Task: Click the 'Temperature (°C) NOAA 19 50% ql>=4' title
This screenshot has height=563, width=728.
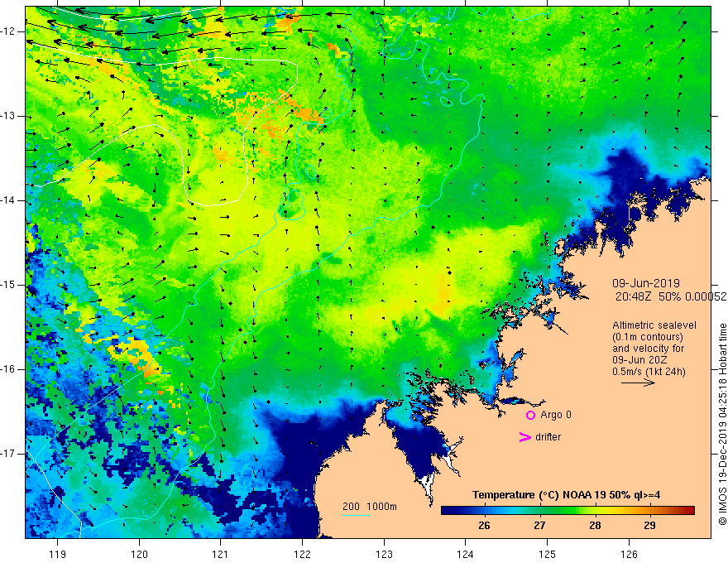Action: click(x=566, y=495)
